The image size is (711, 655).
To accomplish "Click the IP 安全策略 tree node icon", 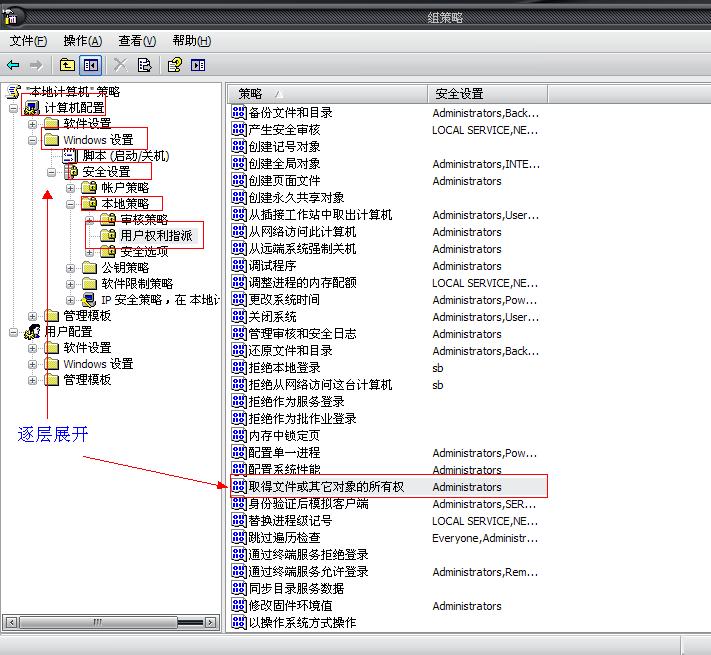I will (89, 300).
